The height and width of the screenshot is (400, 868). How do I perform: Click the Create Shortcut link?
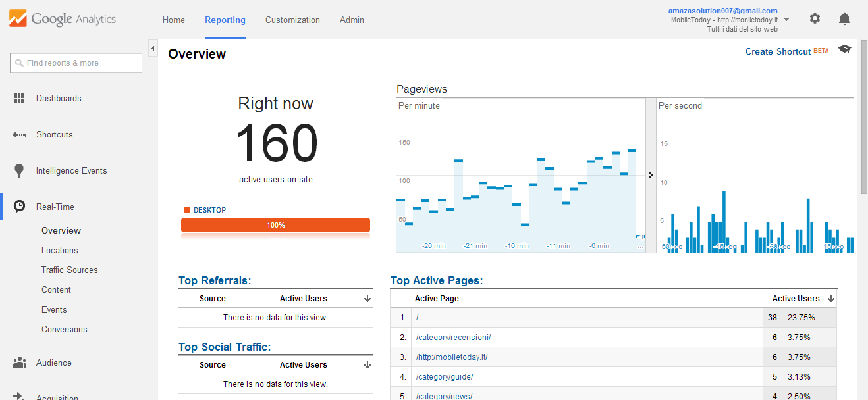(778, 51)
